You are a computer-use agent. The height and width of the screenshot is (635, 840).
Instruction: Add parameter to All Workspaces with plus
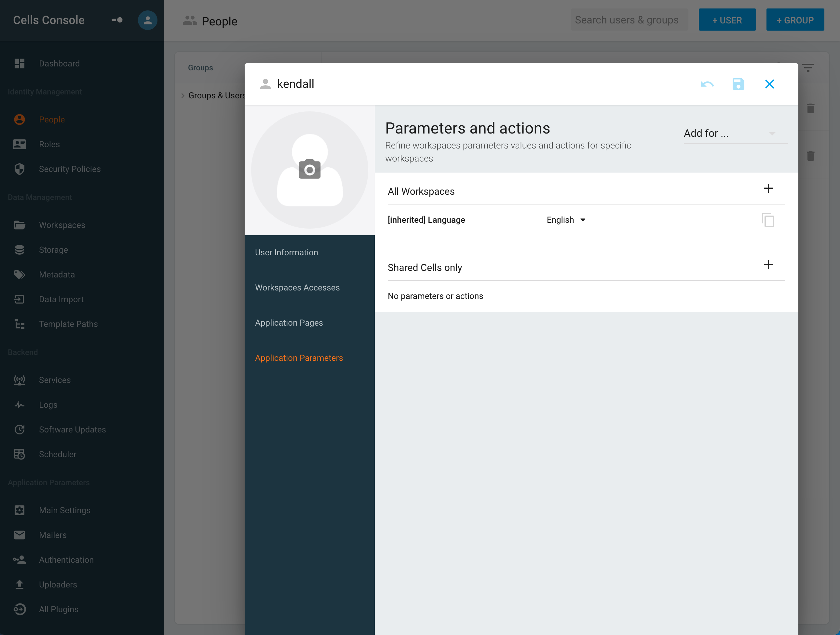[x=768, y=189]
